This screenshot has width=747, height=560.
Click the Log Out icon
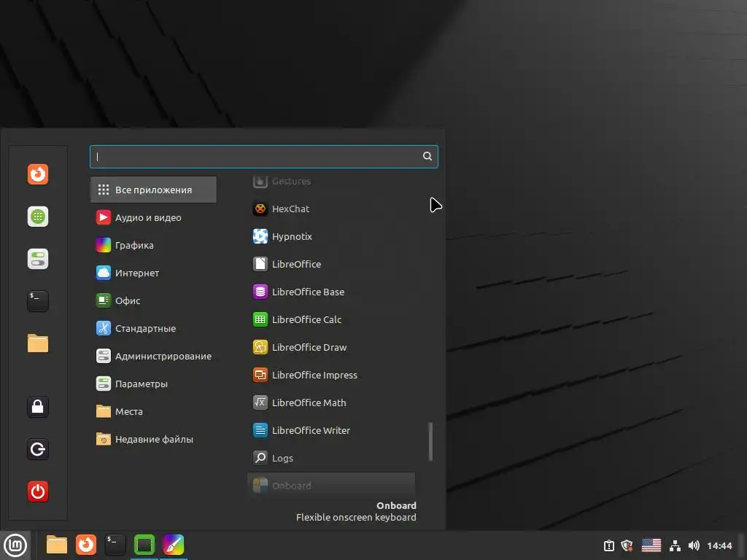(38, 449)
